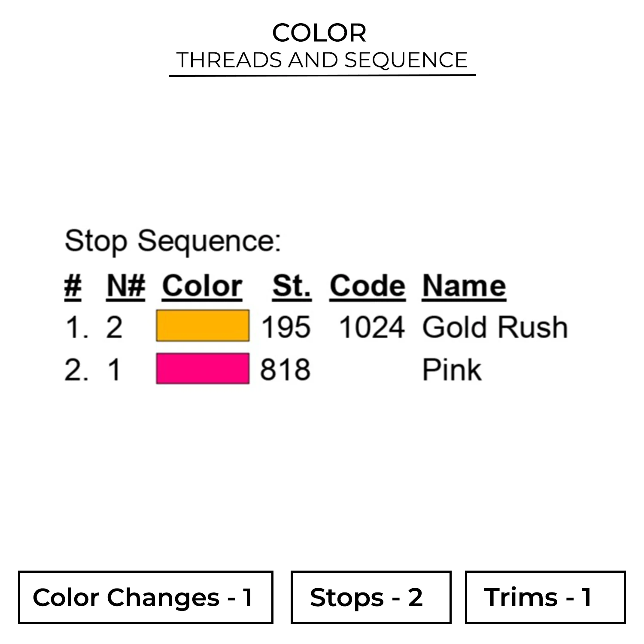Select the Color column header
This screenshot has width=644, height=644.
(202, 286)
